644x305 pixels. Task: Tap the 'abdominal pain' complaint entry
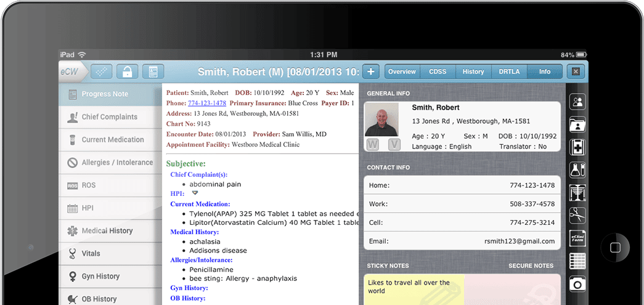(x=215, y=184)
